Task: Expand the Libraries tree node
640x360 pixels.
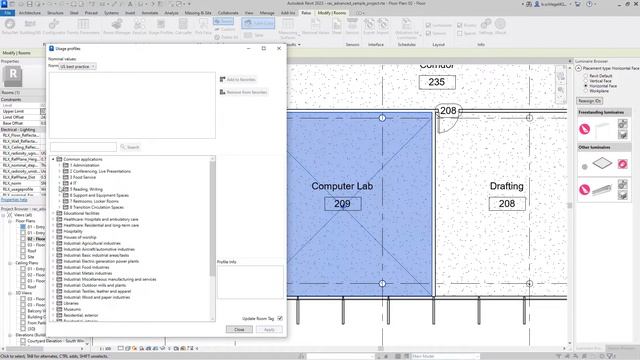Action: click(x=53, y=303)
